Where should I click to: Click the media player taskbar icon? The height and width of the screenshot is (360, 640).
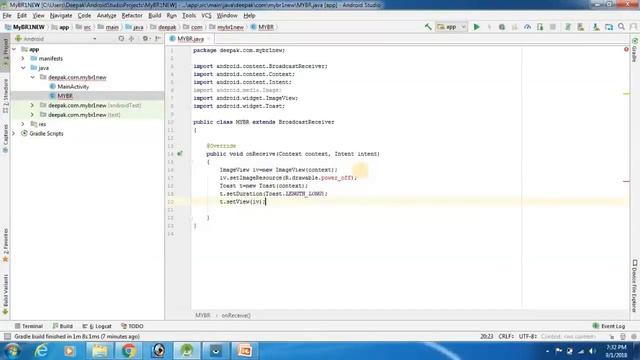click(x=69, y=351)
